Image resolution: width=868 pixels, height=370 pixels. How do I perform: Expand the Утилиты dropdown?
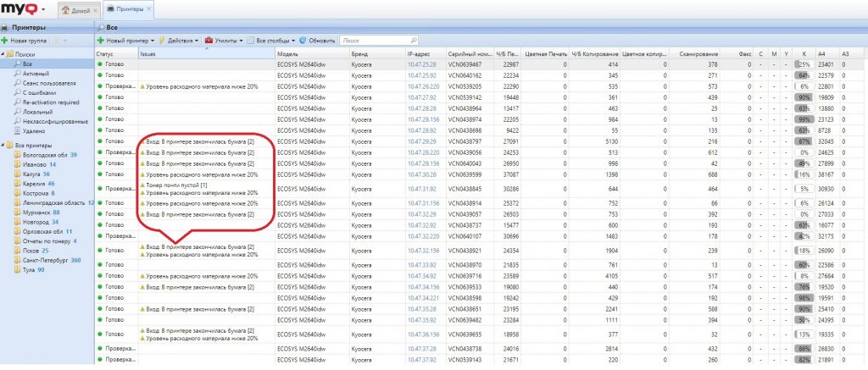[224, 41]
